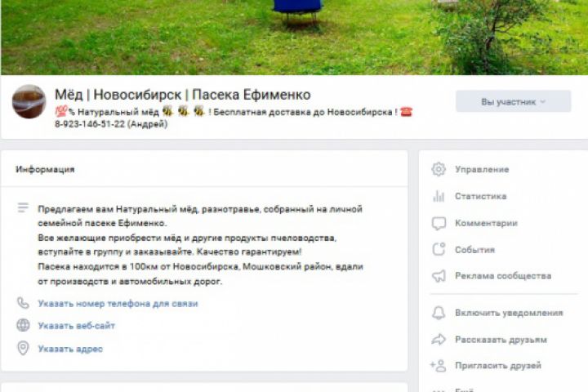This screenshot has width=588, height=392.
Task: Open the Ещё menu item
Action: coord(464,390)
